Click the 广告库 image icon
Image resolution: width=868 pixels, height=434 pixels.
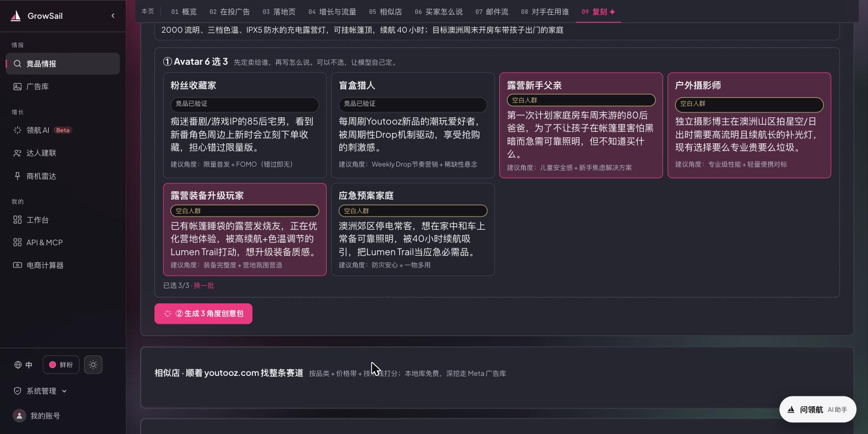coord(18,86)
